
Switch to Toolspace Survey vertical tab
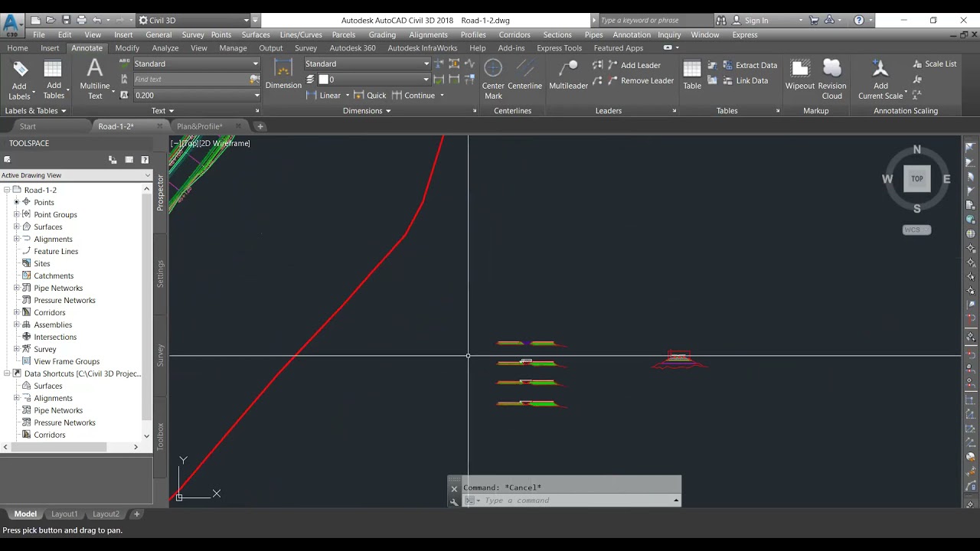click(x=160, y=354)
